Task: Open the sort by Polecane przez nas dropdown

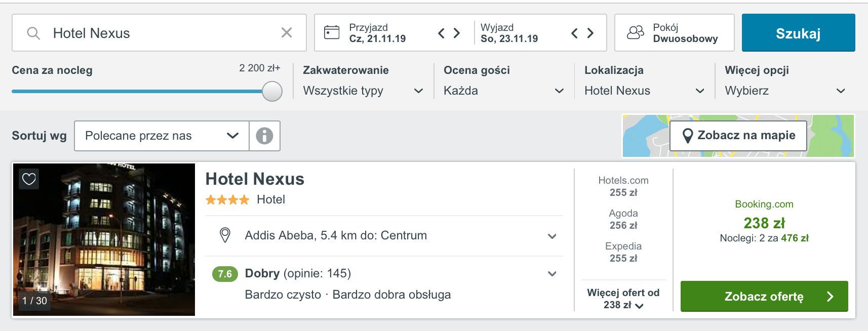Action: point(162,136)
